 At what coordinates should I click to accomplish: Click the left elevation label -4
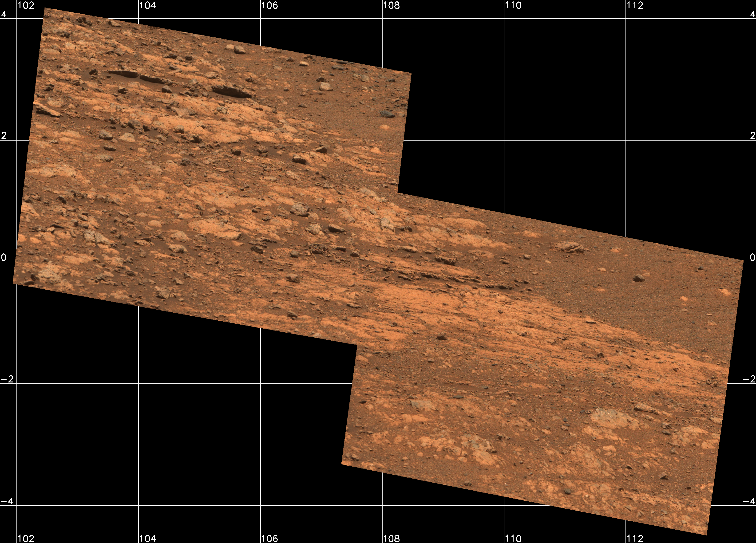point(7,501)
